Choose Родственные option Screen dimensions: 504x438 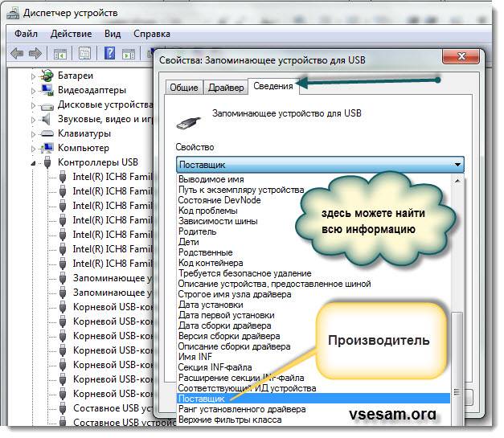[206, 252]
